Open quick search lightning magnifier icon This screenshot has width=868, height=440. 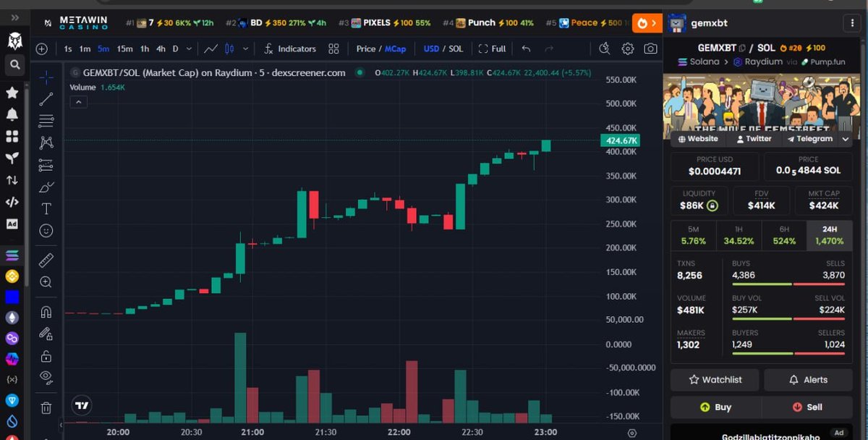pos(605,49)
